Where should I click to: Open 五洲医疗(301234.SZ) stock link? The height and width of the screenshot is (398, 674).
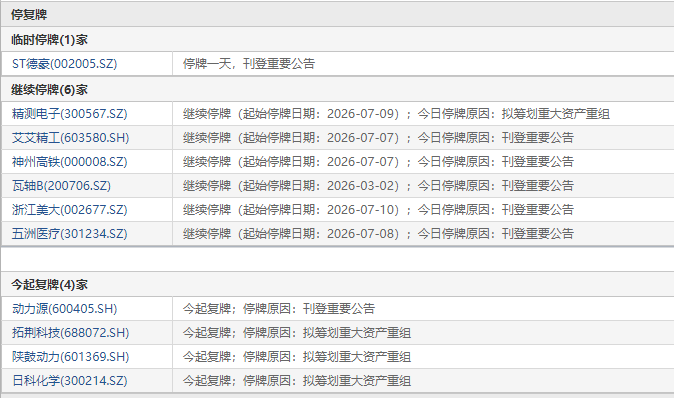click(x=70, y=234)
